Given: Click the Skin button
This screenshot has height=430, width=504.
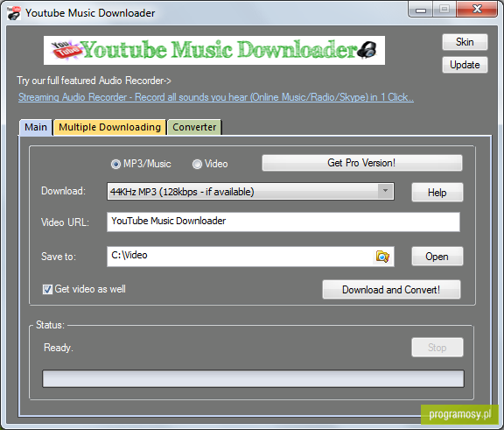Looking at the screenshot, I should pyautogui.click(x=465, y=42).
